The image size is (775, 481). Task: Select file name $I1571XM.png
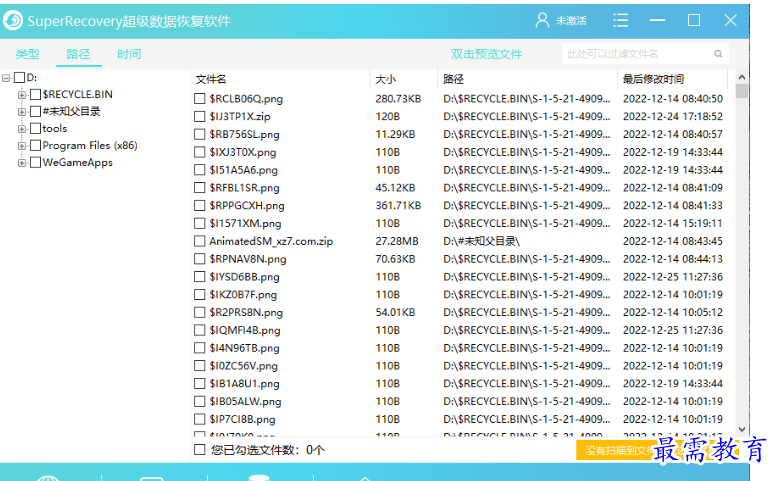245,223
